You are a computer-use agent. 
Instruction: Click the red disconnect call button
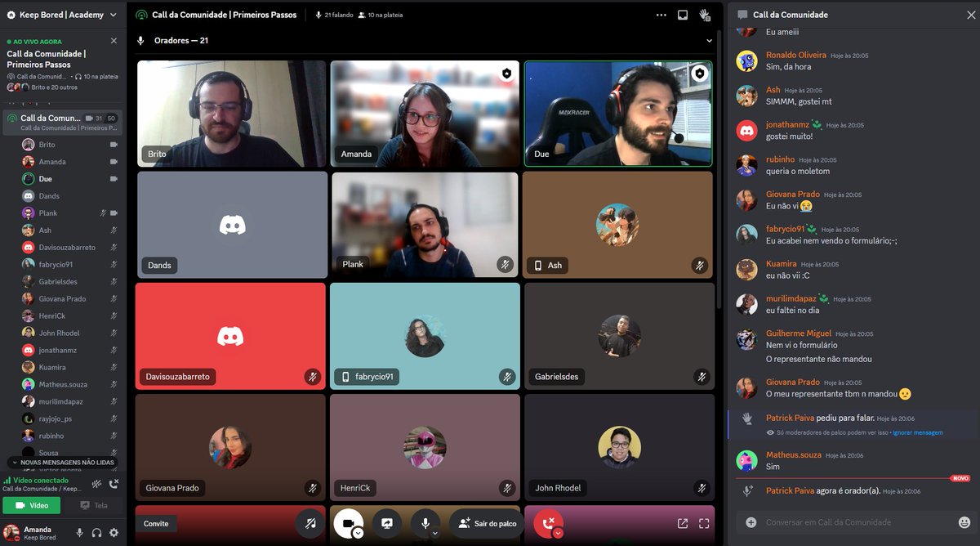(x=549, y=523)
